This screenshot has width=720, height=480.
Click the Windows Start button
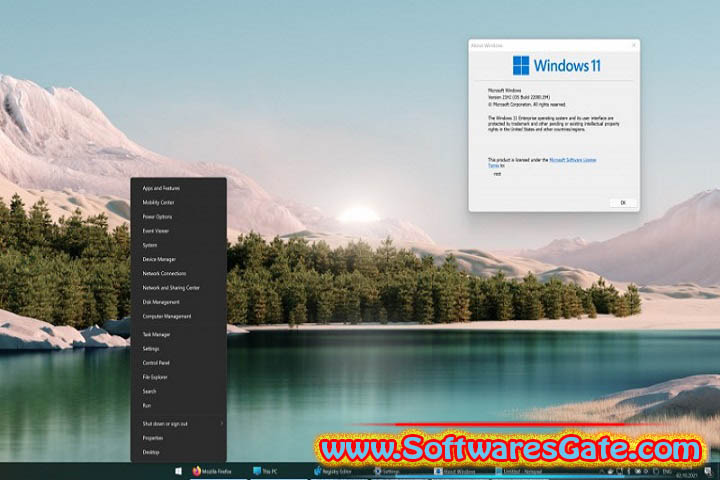[x=178, y=471]
